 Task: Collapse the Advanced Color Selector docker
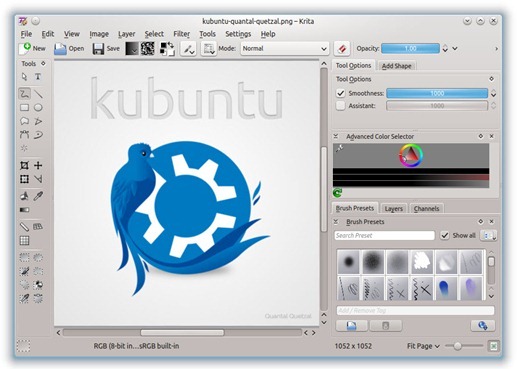pyautogui.click(x=336, y=136)
